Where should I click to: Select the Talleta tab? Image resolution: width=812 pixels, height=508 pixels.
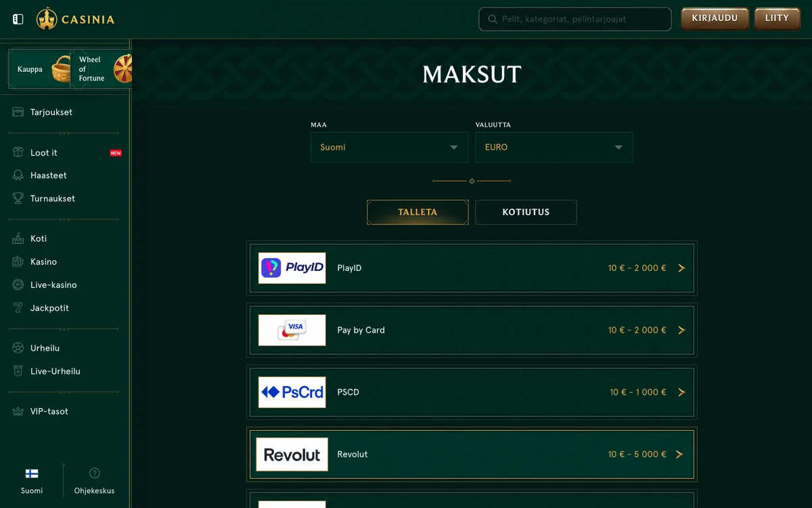[x=418, y=212]
